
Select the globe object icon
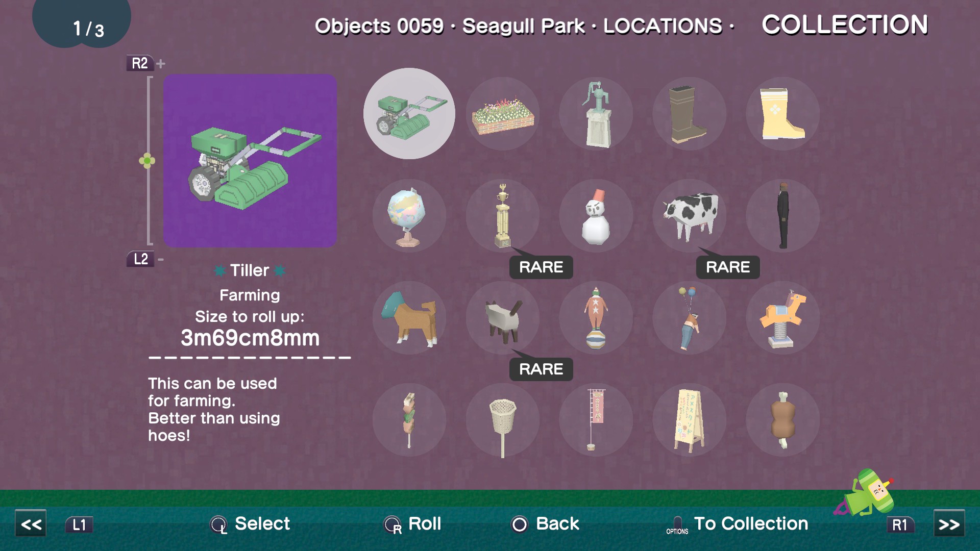tap(409, 216)
